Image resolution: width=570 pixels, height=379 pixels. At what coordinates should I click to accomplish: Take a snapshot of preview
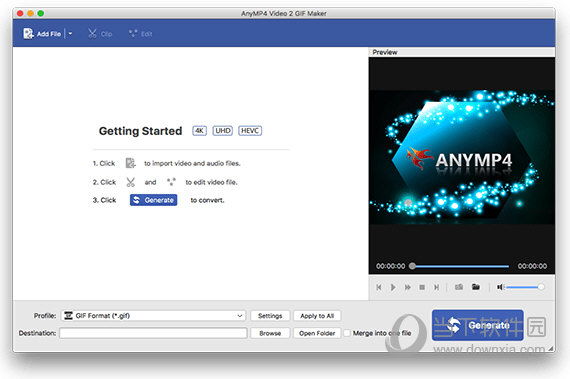point(459,287)
